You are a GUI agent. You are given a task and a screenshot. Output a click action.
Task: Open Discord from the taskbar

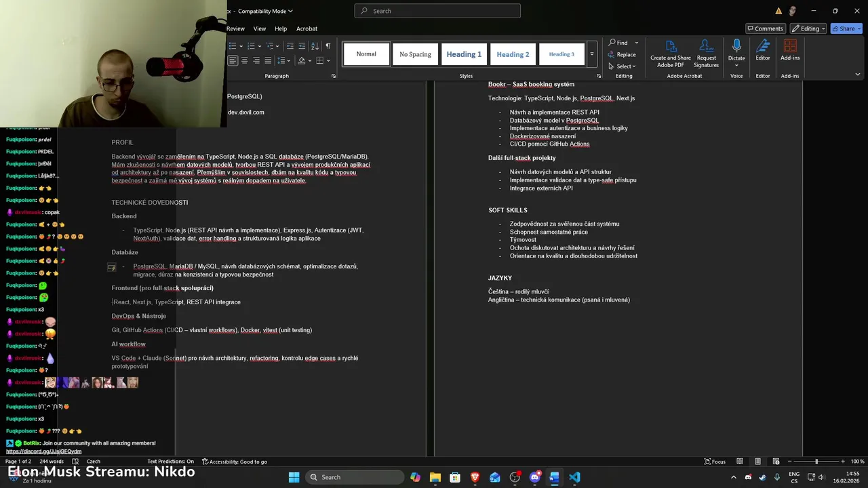click(x=534, y=477)
